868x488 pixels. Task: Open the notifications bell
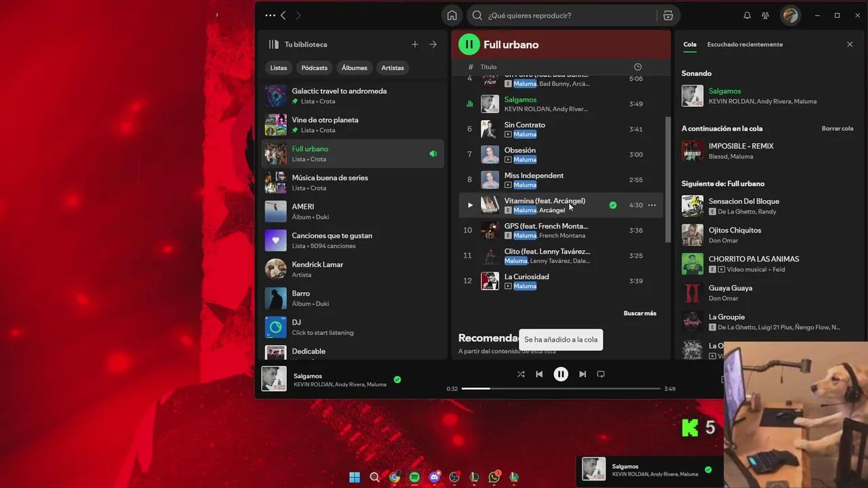point(747,16)
